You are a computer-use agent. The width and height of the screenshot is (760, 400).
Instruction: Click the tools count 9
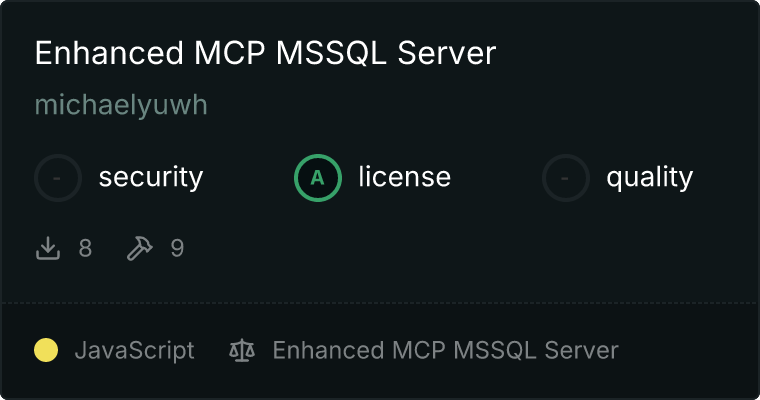177,248
